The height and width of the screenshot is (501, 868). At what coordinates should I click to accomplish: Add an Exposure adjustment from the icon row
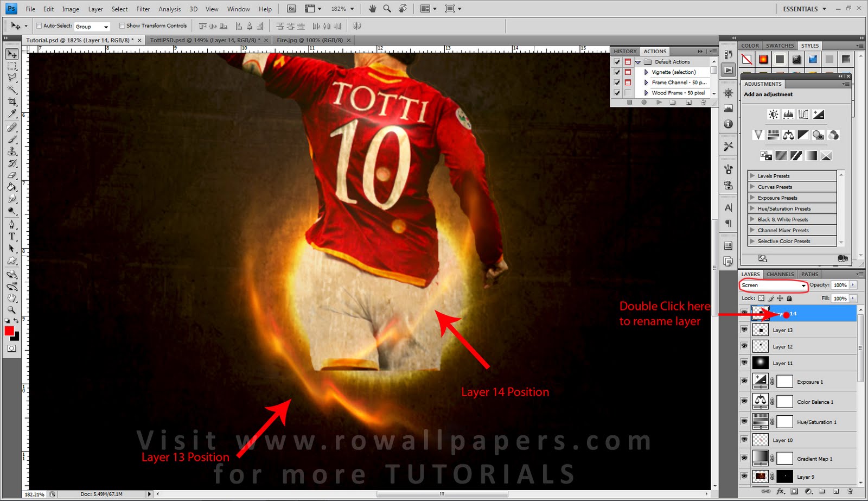tap(819, 114)
